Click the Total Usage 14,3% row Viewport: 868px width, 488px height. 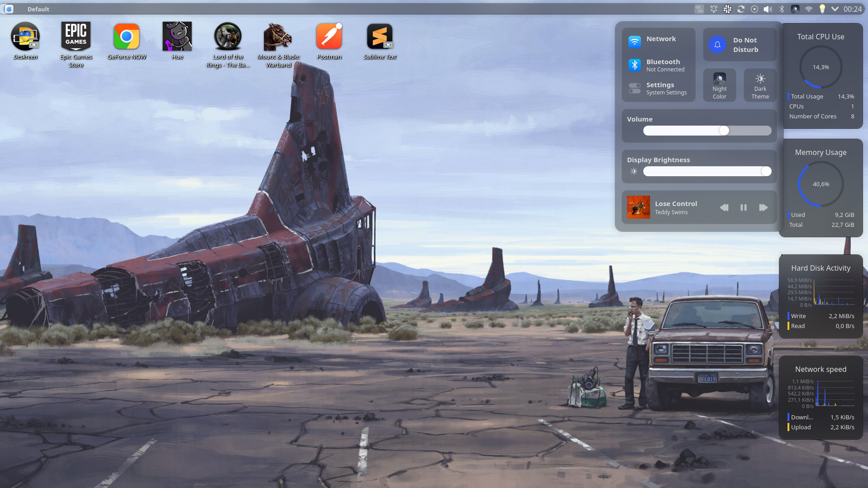point(821,96)
